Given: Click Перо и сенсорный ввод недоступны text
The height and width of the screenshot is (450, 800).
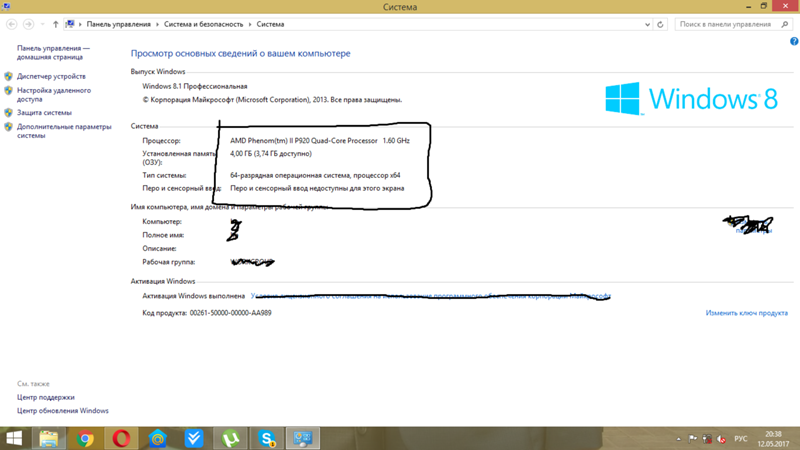Looking at the screenshot, I should tap(317, 188).
